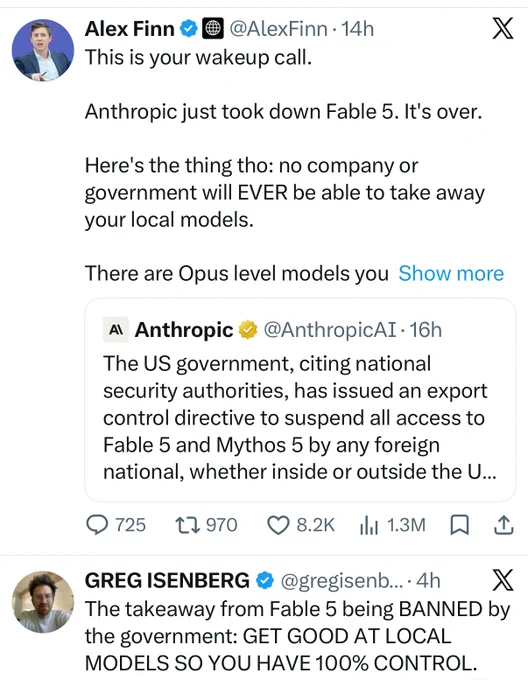Screen dimensions: 528x680
Task: Open the X logo on Alex Finn's post
Action: pyautogui.click(x=503, y=29)
